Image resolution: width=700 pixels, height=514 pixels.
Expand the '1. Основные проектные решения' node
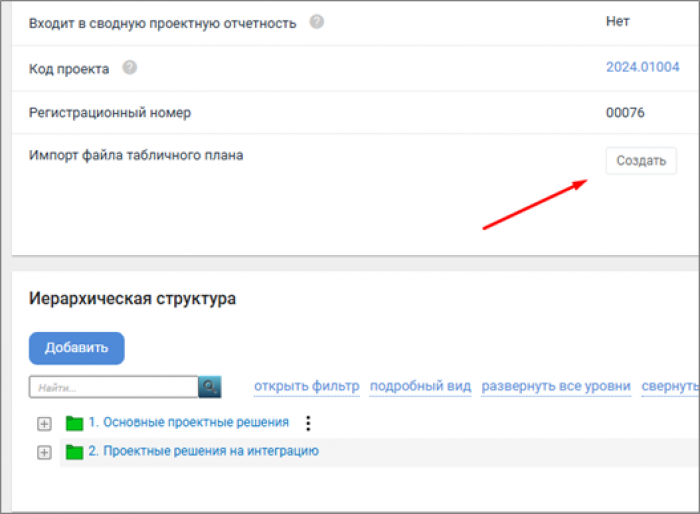click(x=43, y=423)
